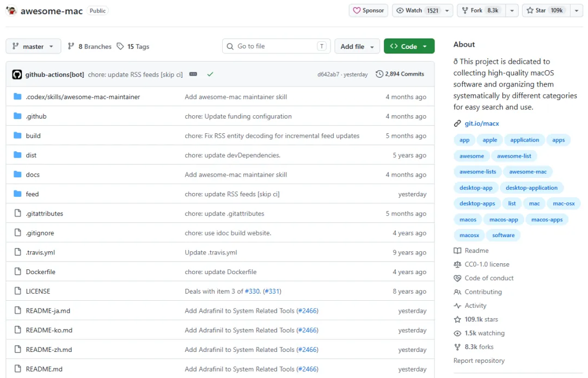Focus the Go to file search field

pos(277,46)
